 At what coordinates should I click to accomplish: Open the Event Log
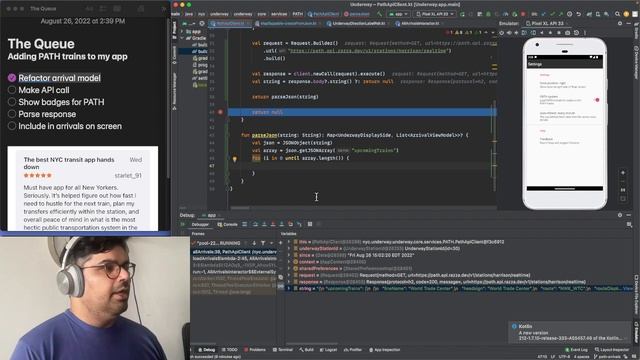576,350
